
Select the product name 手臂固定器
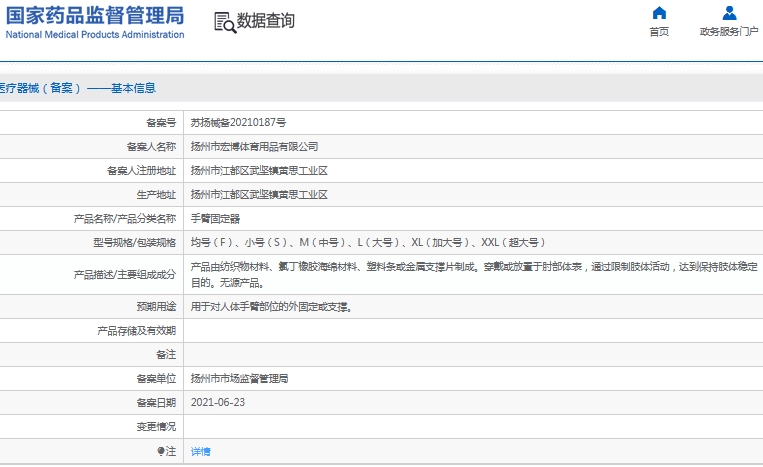tap(216, 219)
